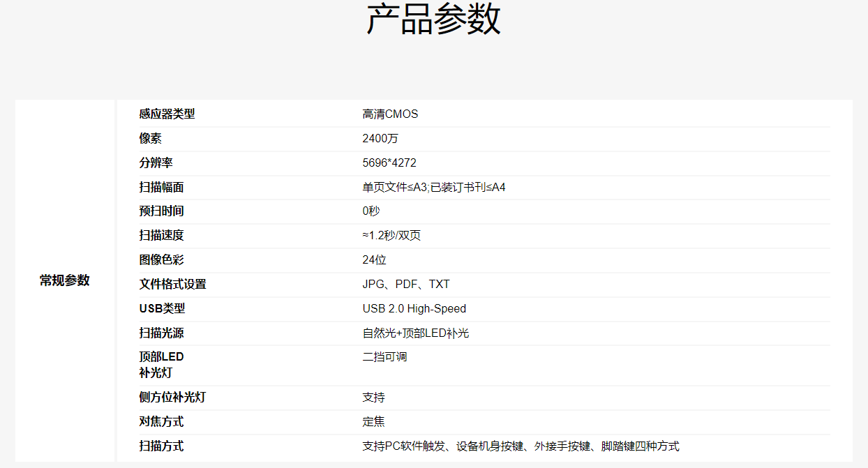This screenshot has height=468, width=868.
Task: Click the ≈1.2秒/双页 scan speed value
Action: 391,236
